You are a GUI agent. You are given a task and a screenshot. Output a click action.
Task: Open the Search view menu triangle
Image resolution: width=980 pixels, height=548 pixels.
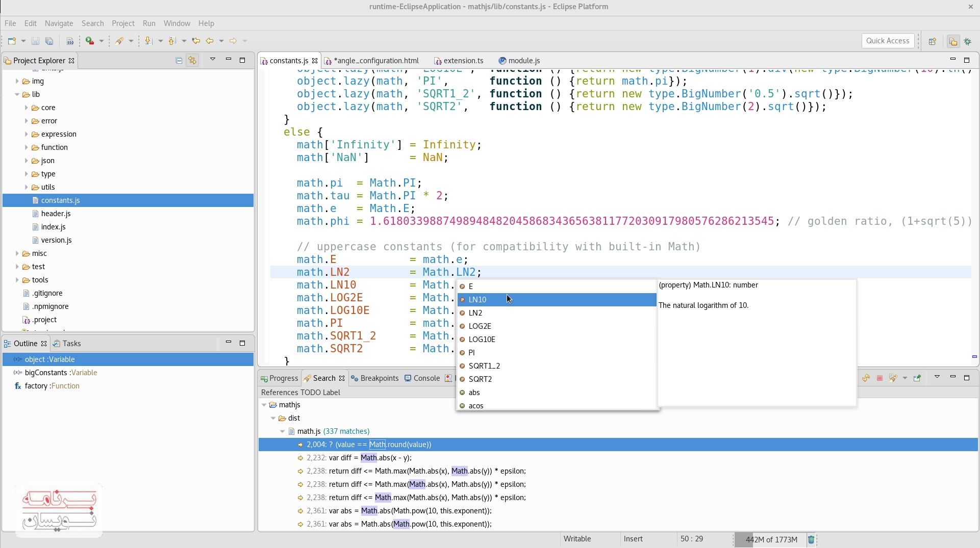[937, 377]
